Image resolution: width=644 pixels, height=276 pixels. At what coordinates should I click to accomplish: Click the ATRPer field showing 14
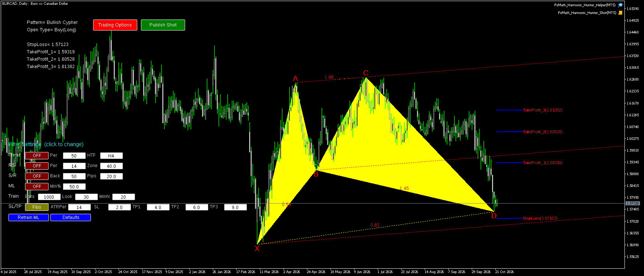[79, 207]
